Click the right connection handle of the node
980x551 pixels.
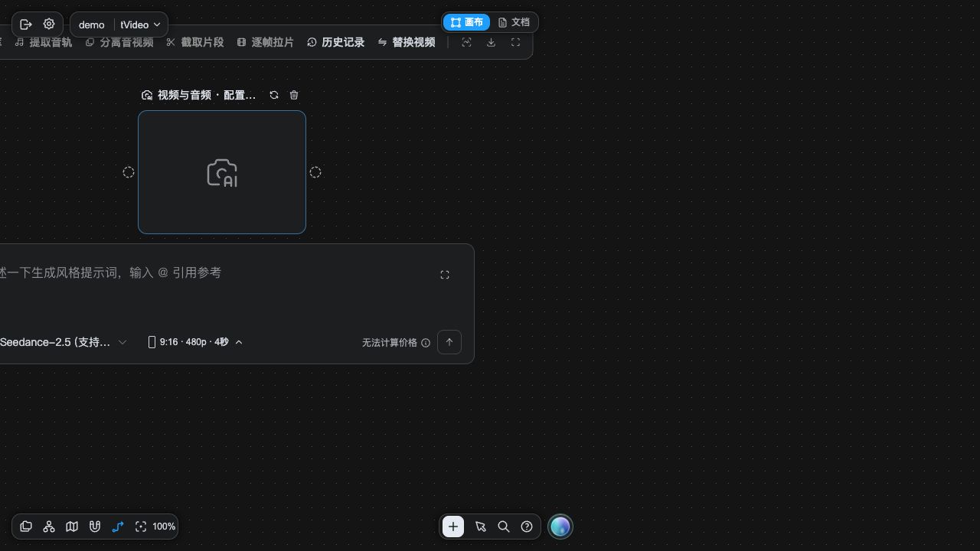(x=315, y=172)
